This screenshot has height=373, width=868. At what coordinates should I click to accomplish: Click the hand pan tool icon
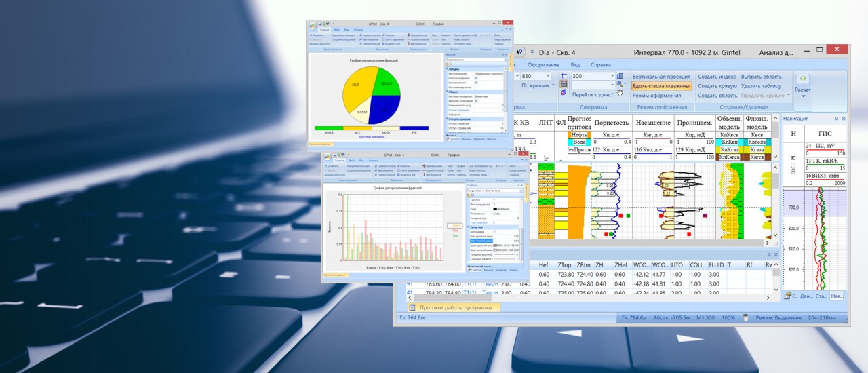[x=620, y=92]
